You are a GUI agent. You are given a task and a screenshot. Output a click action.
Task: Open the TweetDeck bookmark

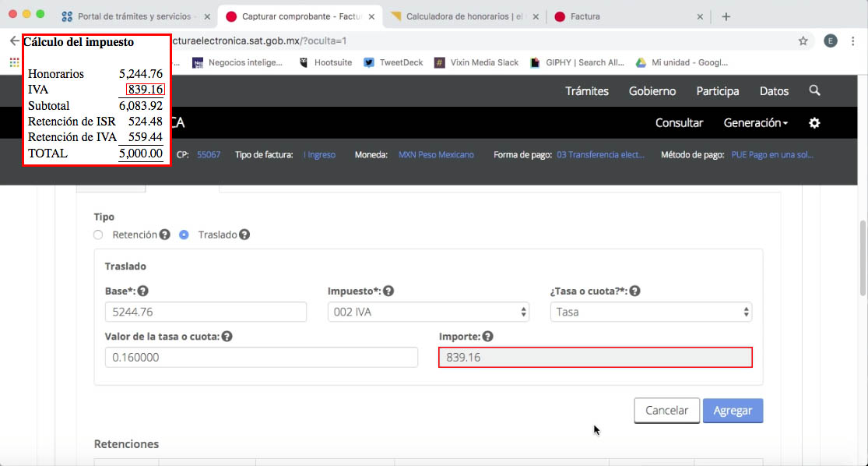pos(393,62)
